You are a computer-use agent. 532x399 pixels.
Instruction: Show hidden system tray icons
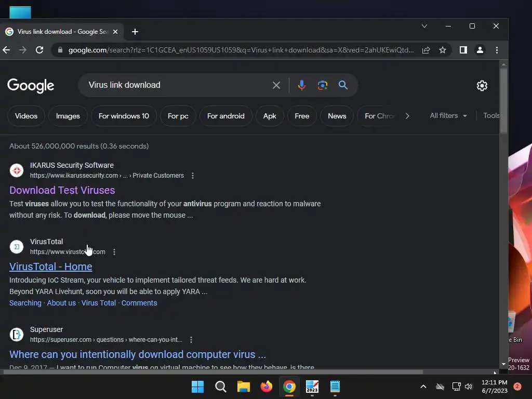(423, 387)
